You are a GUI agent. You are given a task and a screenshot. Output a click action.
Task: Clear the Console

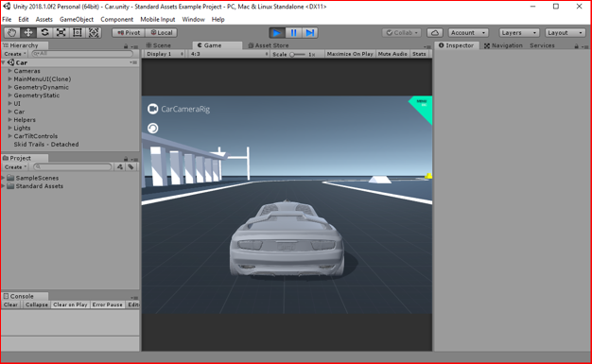click(x=10, y=304)
